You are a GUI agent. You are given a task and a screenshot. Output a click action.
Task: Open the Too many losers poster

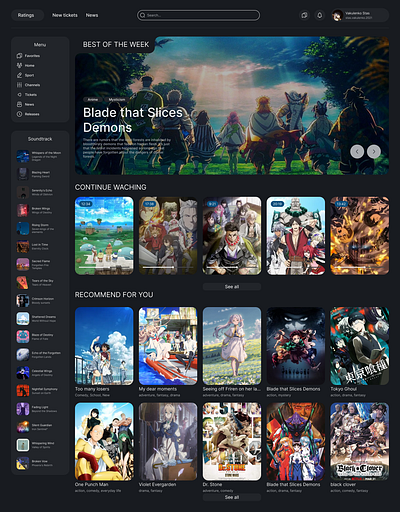tap(104, 346)
